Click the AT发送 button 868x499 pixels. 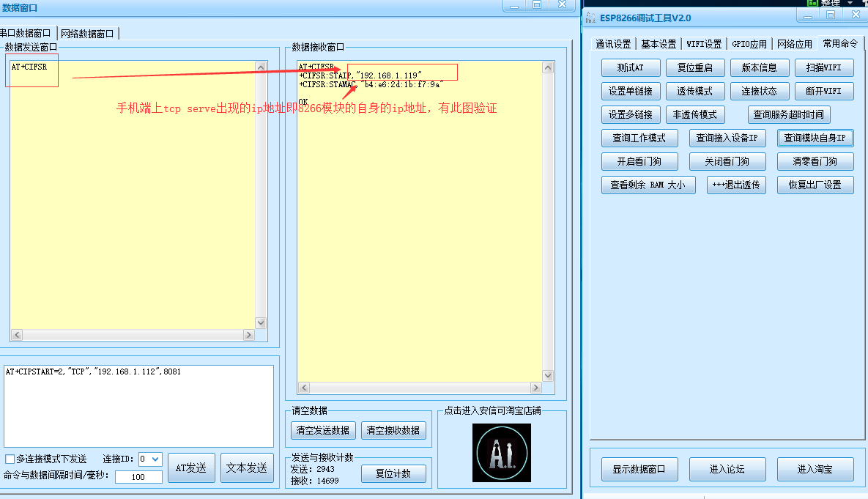191,468
